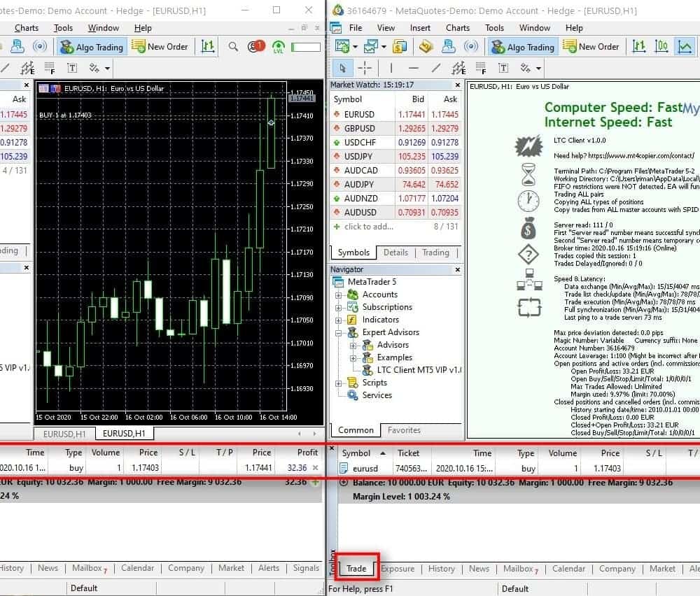
Task: Expand the Scripts tree node
Action: (x=338, y=383)
